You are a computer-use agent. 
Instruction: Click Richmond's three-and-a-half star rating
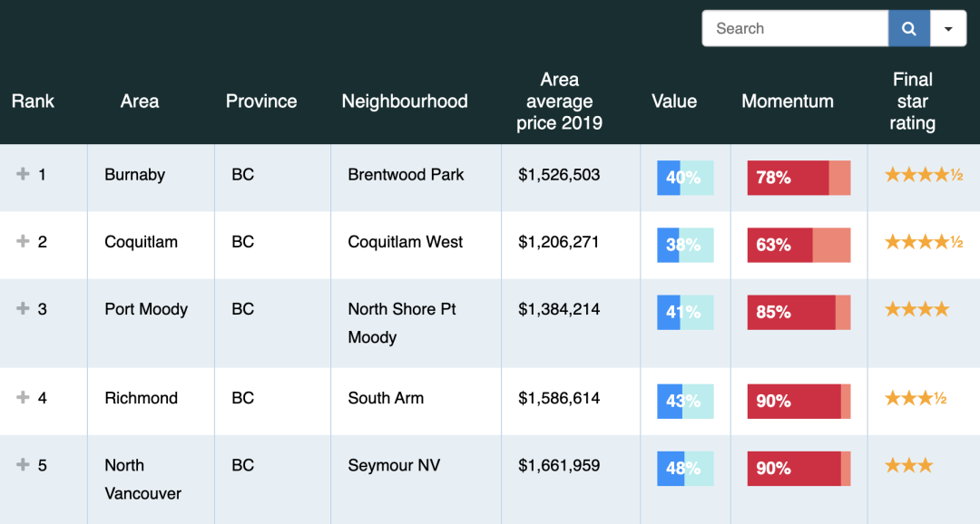916,398
